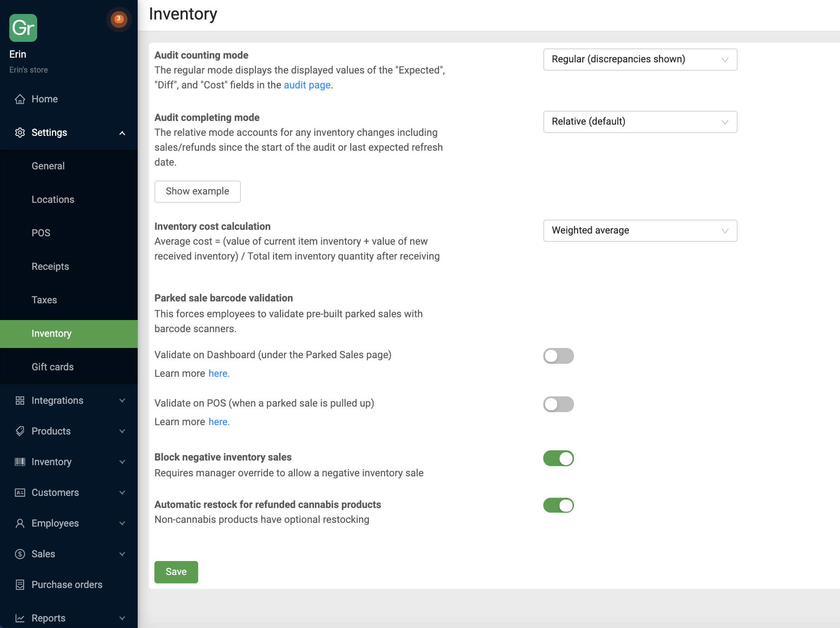Enable Validate on POS toggle

558,404
